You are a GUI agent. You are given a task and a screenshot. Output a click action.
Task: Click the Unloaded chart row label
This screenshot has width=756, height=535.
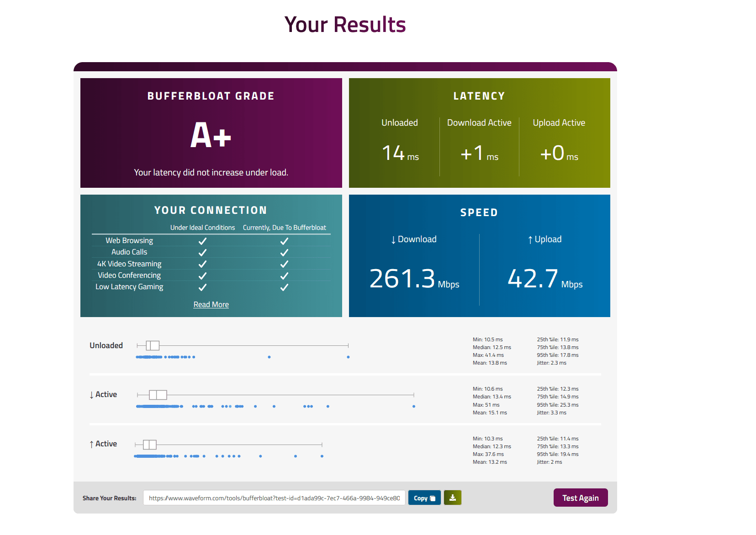tap(106, 345)
